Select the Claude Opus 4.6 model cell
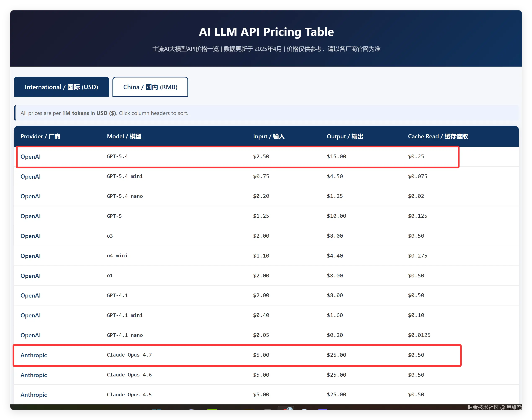532x420 pixels. coord(129,375)
